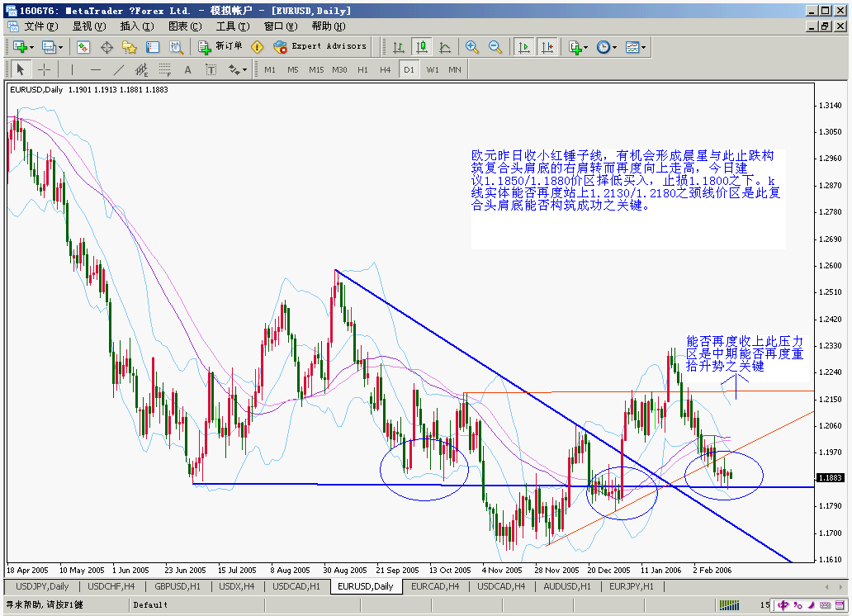Zoom out of the chart
Viewport: 852px width, 616px height.
[495, 47]
